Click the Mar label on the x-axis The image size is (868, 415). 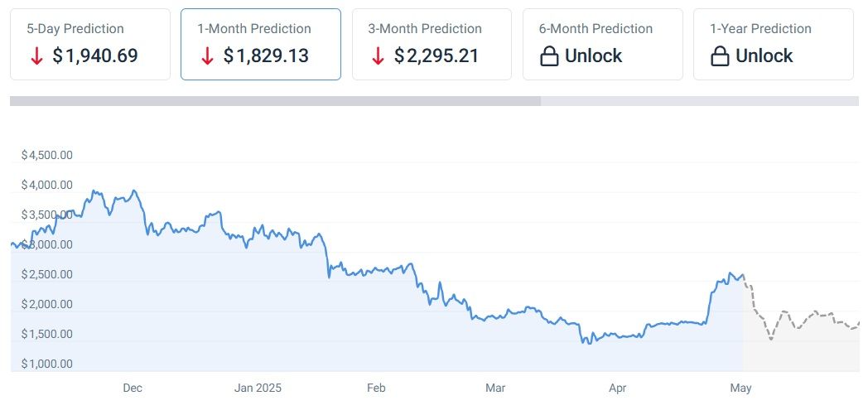pyautogui.click(x=495, y=388)
